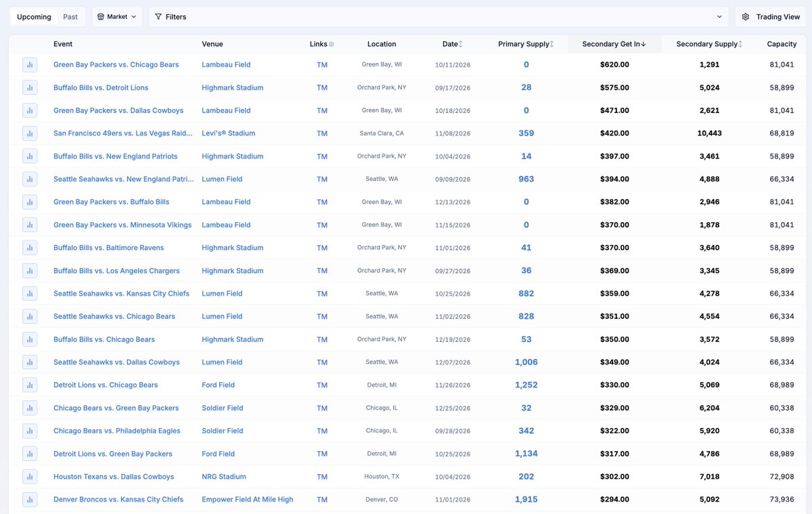Click the Venue column header
Screen dimensions: 812x514
(212, 44)
